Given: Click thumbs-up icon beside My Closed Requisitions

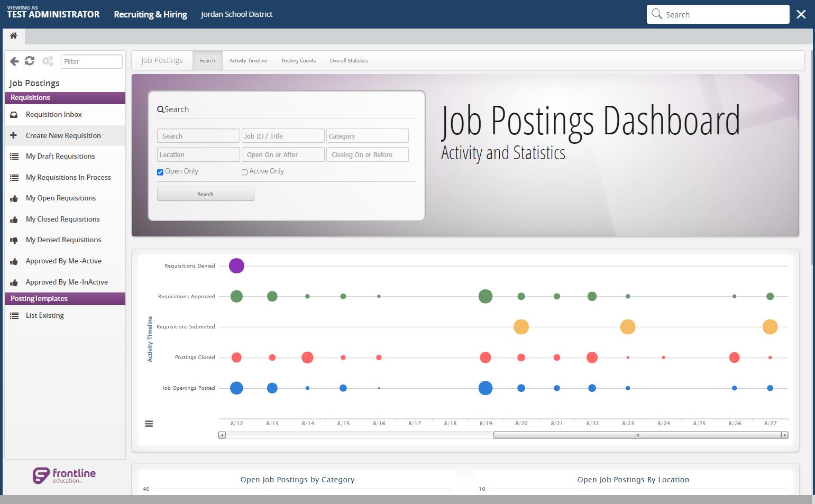Looking at the screenshot, I should (14, 219).
